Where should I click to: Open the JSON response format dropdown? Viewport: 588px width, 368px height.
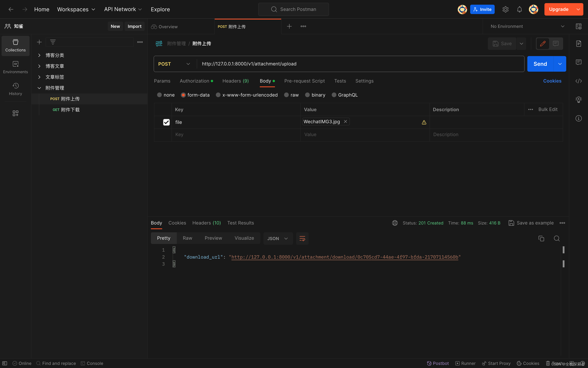[x=278, y=239]
